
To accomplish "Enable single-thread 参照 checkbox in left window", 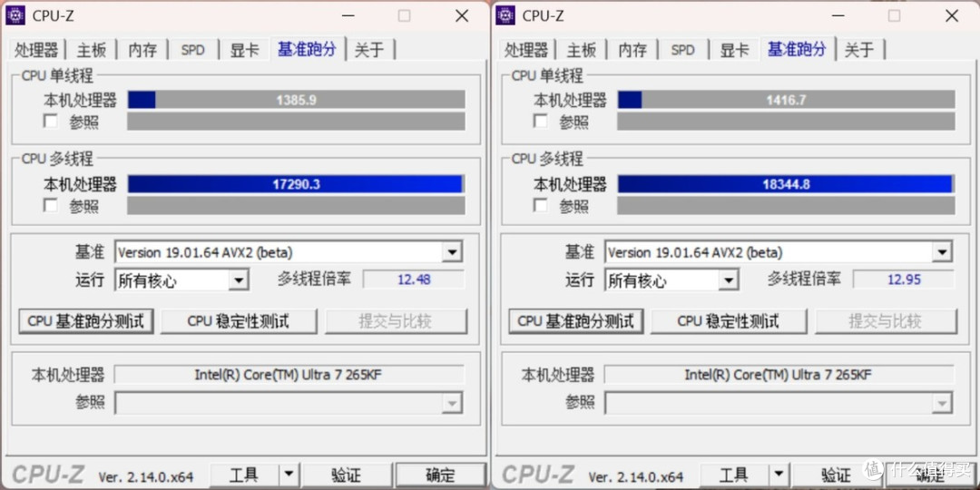I will tap(51, 122).
